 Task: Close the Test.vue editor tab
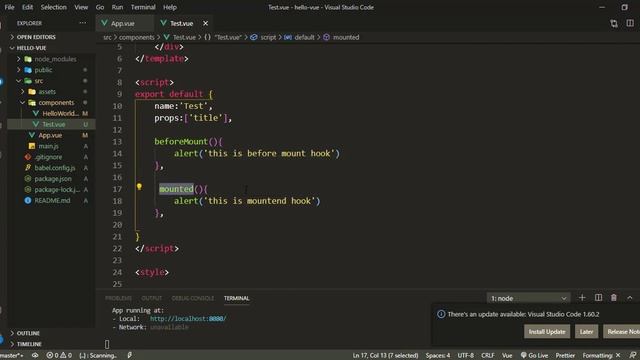tap(205, 23)
